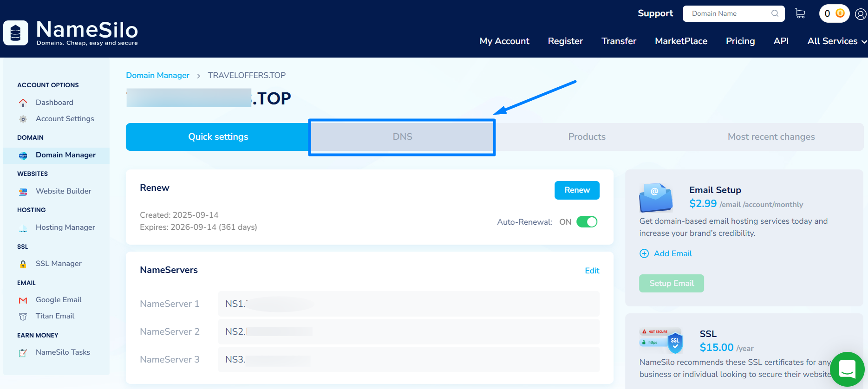Viewport: 868px width, 389px height.
Task: Open the shopping cart icon
Action: (800, 13)
